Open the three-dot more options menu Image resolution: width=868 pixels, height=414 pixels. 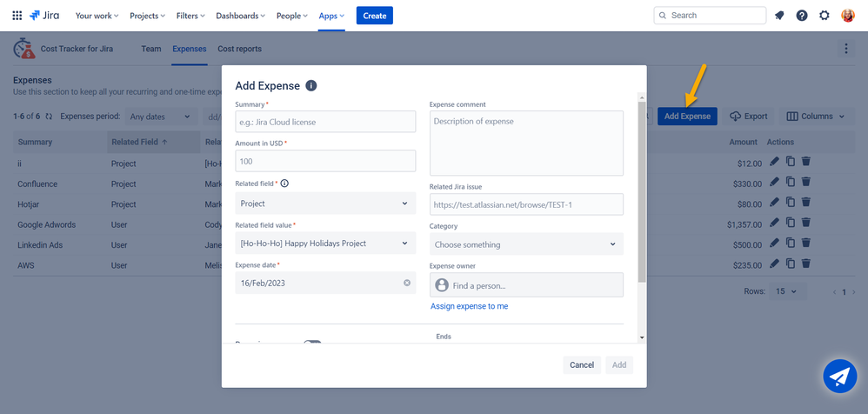845,49
